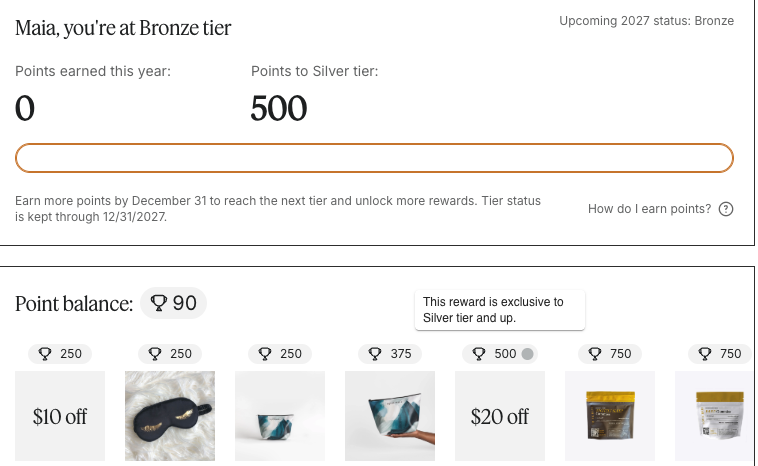Image resolution: width=758 pixels, height=466 pixels.
Task: View the hand-held pouch reward image
Action: tap(390, 416)
